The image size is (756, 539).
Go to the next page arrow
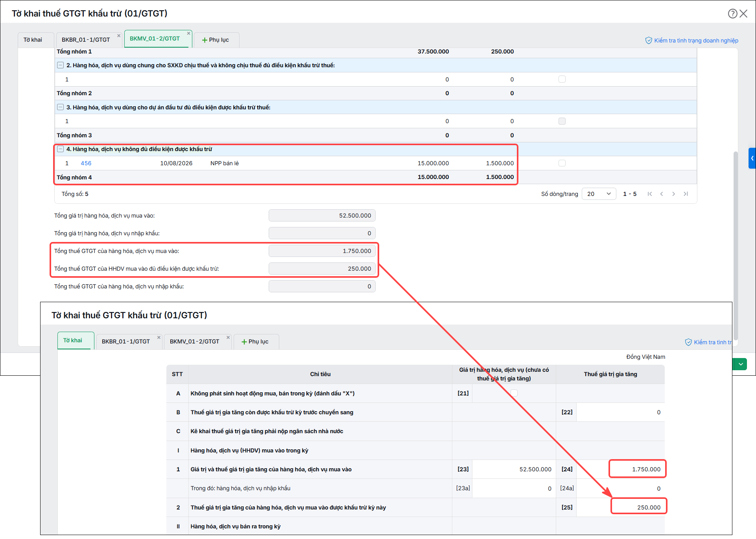coord(674,194)
